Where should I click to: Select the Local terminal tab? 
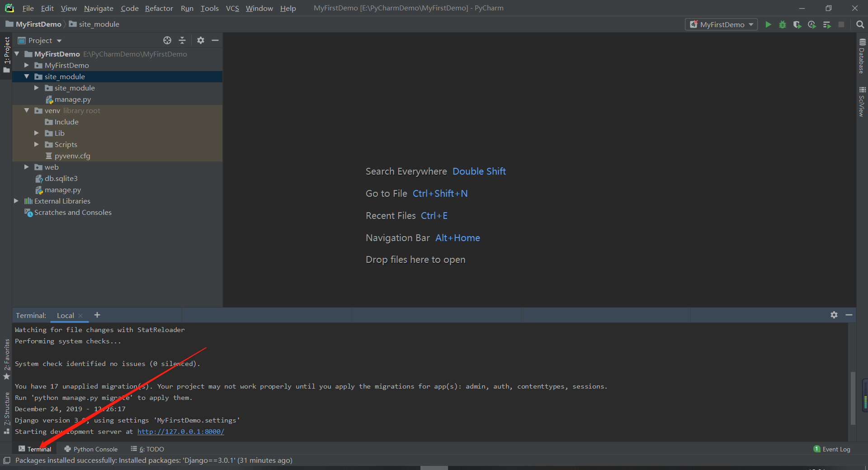click(65, 316)
